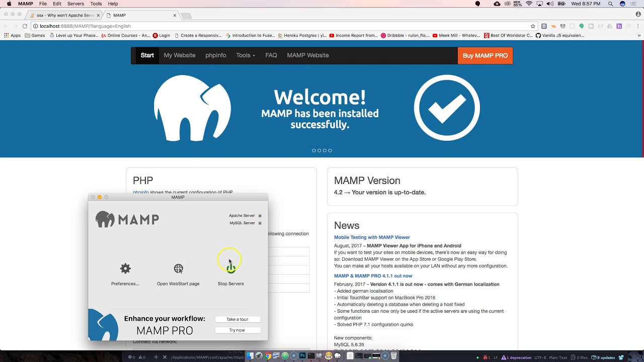
Task: Expand the Tools dropdown in the navbar
Action: [x=246, y=55]
